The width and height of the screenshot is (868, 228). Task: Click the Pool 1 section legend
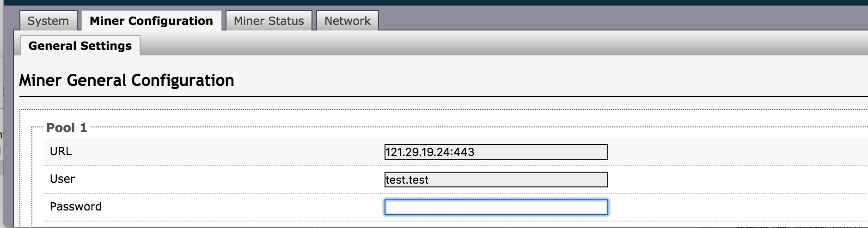(67, 128)
